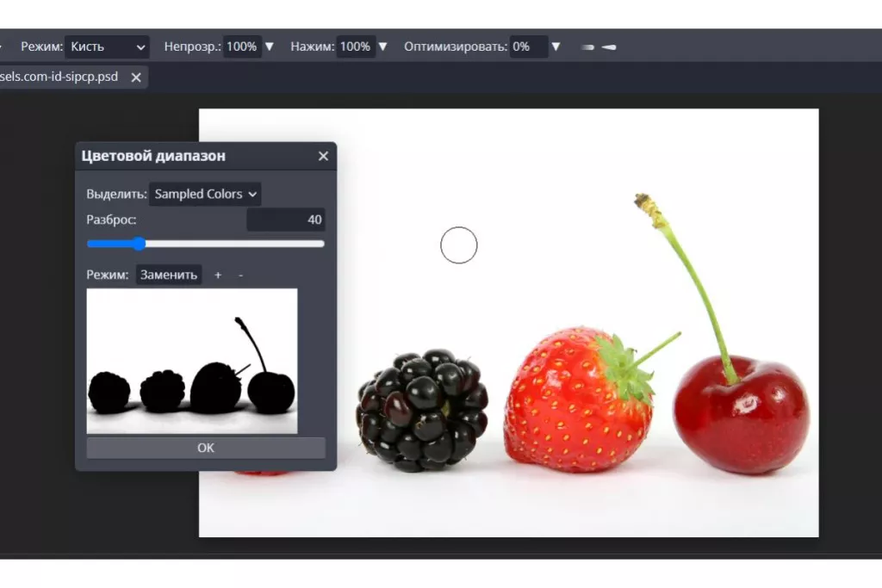
Task: Click the plus add-to-sample mode icon
Action: tap(218, 275)
